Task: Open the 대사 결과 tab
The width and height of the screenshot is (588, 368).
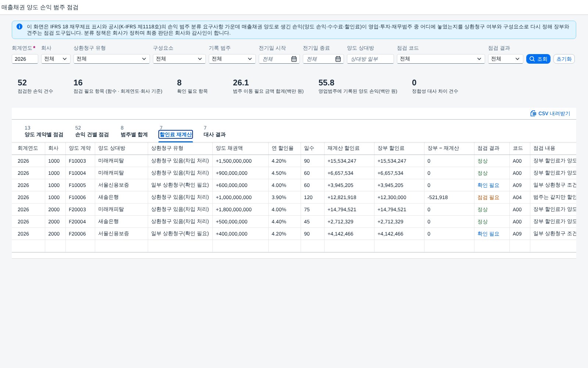Action: pos(215,134)
